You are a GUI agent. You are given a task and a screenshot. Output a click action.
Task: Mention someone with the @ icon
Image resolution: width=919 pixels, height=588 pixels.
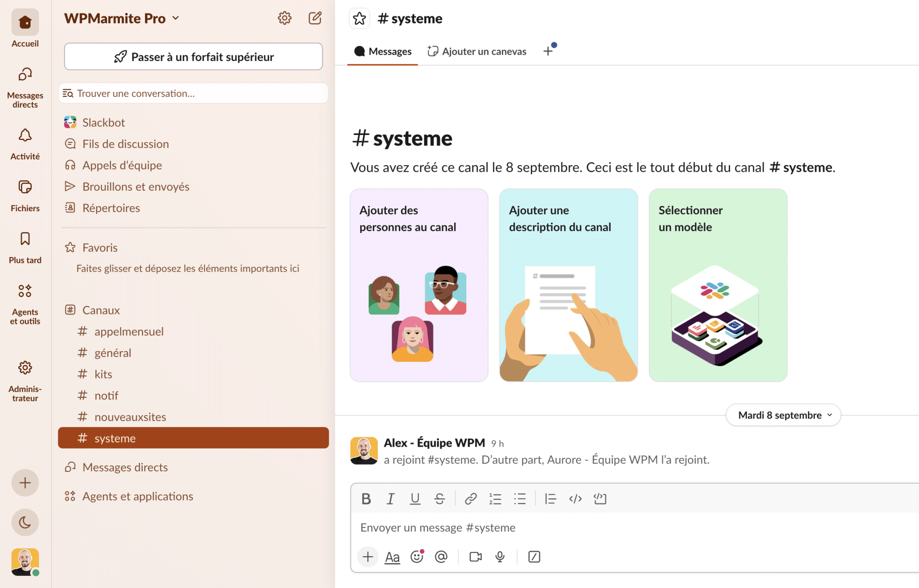point(441,557)
